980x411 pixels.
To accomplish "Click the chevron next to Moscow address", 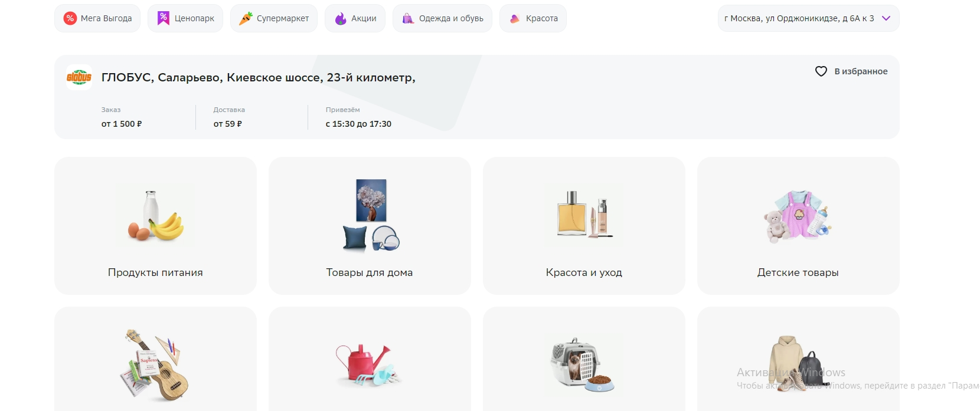I will [x=886, y=18].
